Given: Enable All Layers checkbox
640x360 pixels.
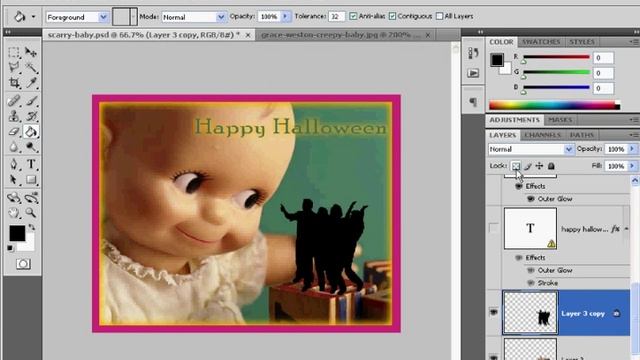Looking at the screenshot, I should (439, 16).
